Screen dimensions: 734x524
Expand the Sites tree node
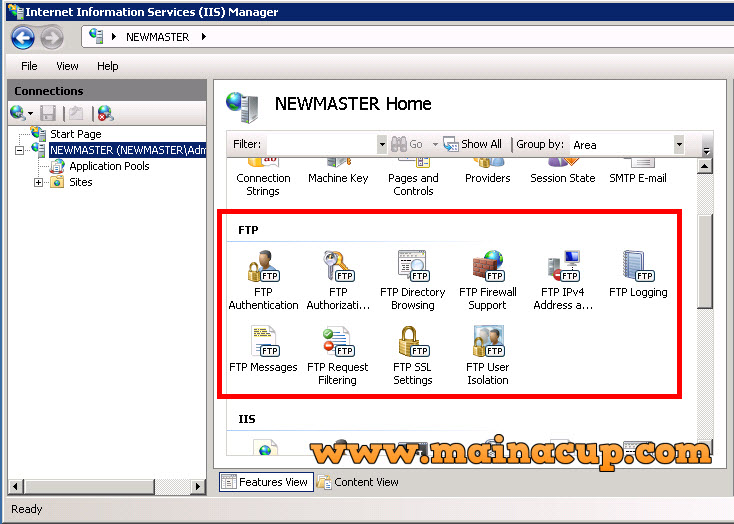coord(38,182)
